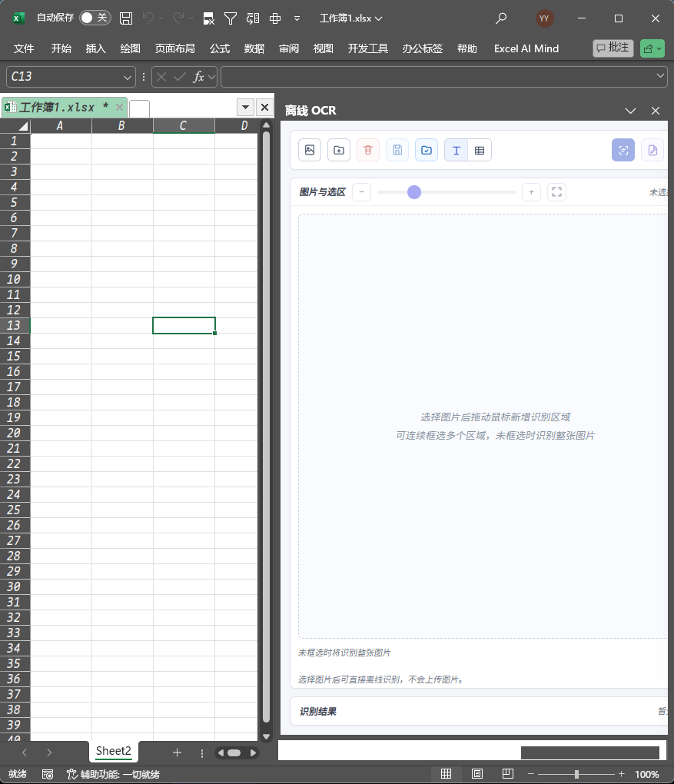Click the purple start recognition scan icon
The width and height of the screenshot is (674, 784).
pyautogui.click(x=623, y=150)
